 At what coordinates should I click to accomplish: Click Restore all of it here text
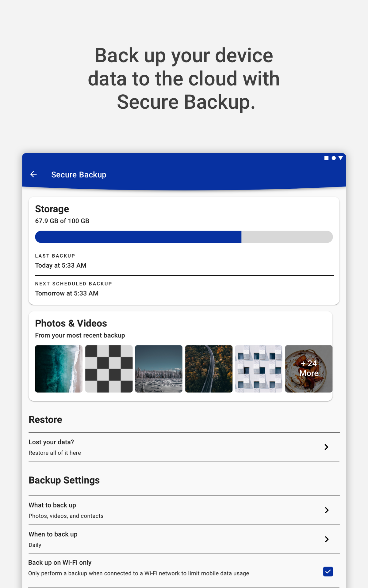coord(55,453)
